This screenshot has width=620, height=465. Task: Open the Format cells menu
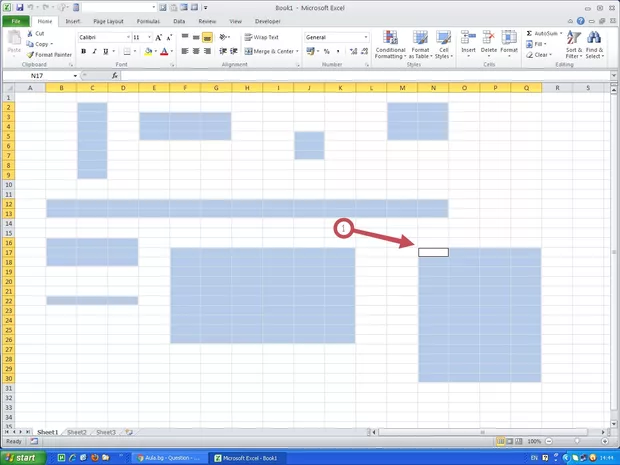(x=509, y=43)
